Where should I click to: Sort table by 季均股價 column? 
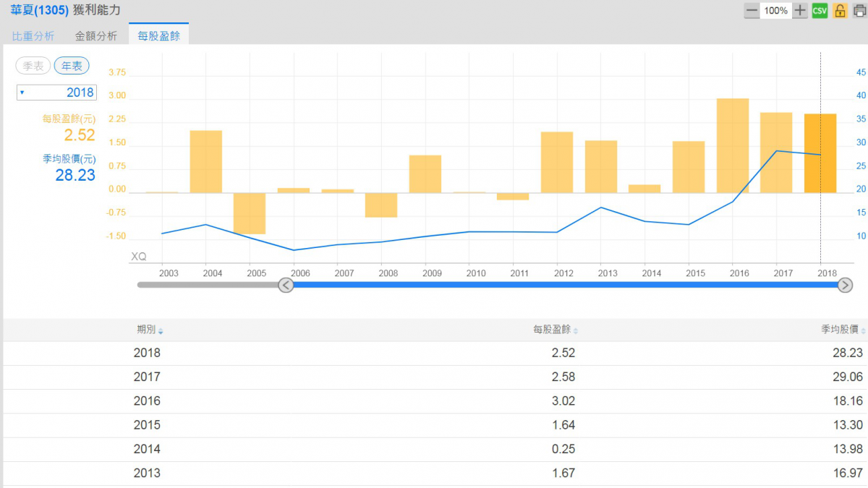(843, 330)
